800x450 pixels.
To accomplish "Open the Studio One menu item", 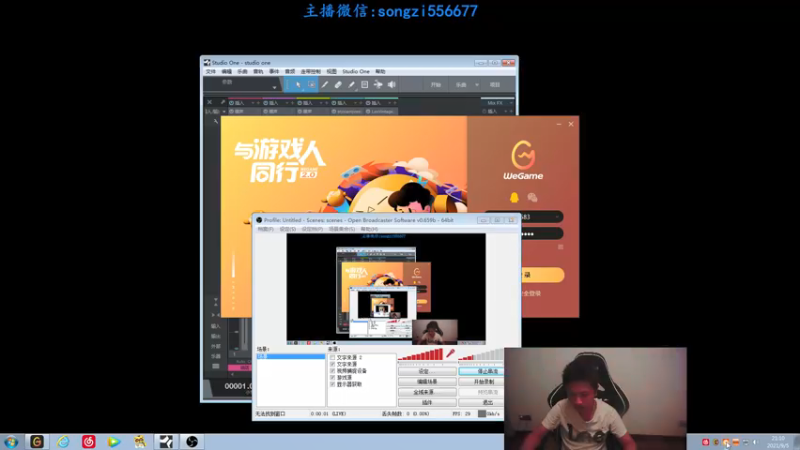I will click(x=356, y=72).
